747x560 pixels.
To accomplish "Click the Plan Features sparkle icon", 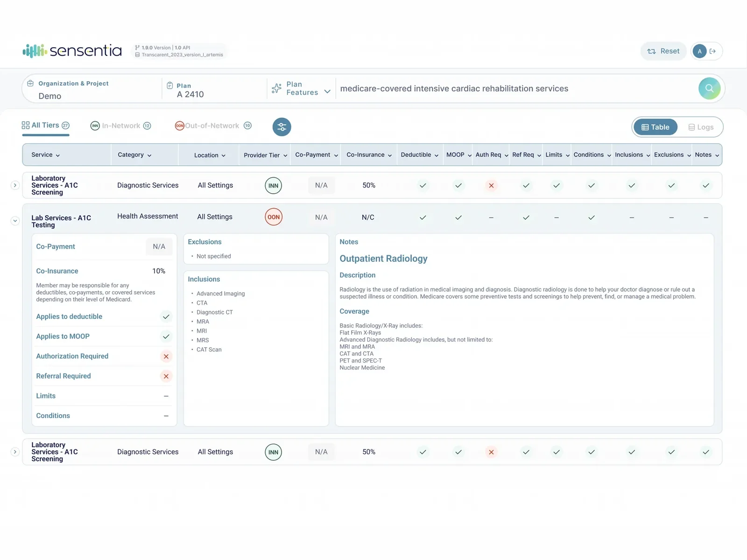I will [276, 88].
